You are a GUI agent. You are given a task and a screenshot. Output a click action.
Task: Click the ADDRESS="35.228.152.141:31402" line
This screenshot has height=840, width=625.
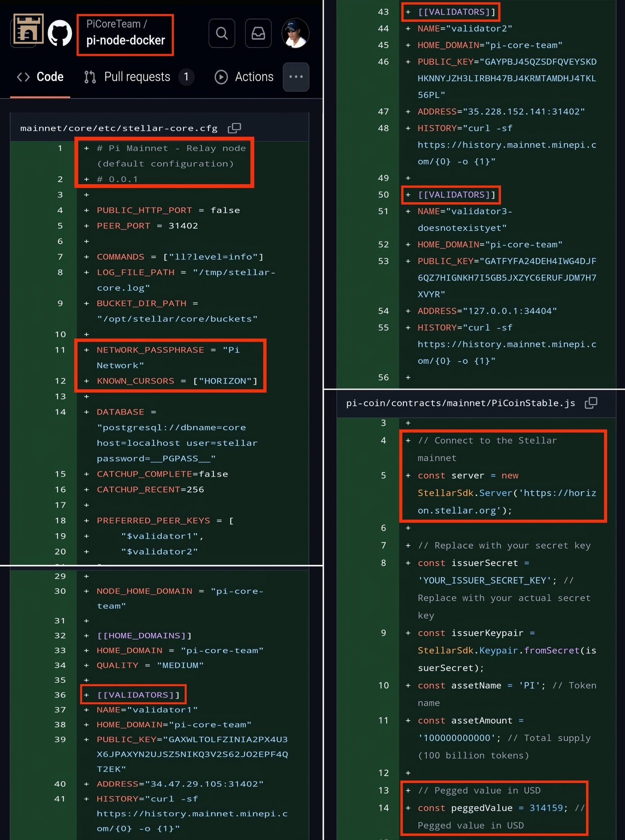point(501,112)
